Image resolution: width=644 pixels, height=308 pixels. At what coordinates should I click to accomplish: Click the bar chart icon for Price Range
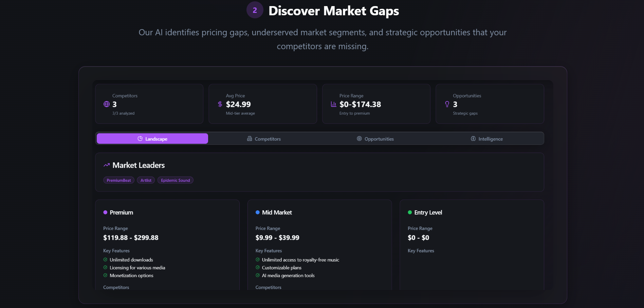click(333, 104)
